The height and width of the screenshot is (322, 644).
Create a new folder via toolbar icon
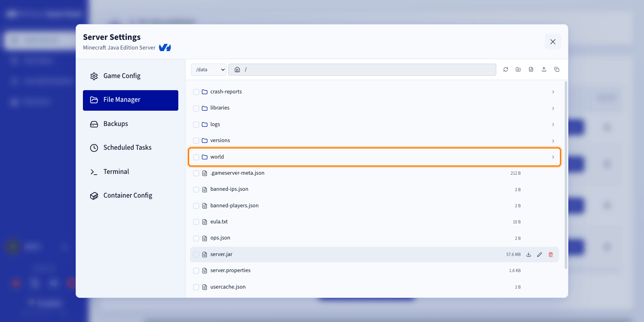coord(518,70)
